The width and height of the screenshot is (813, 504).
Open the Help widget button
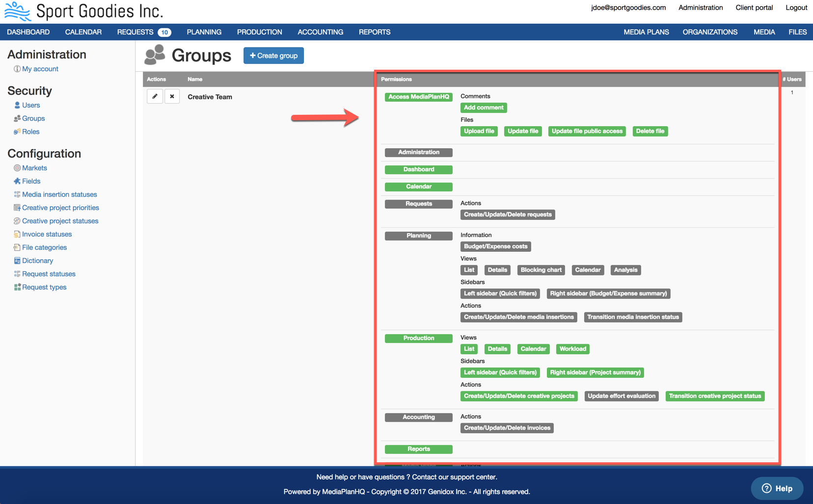[777, 488]
